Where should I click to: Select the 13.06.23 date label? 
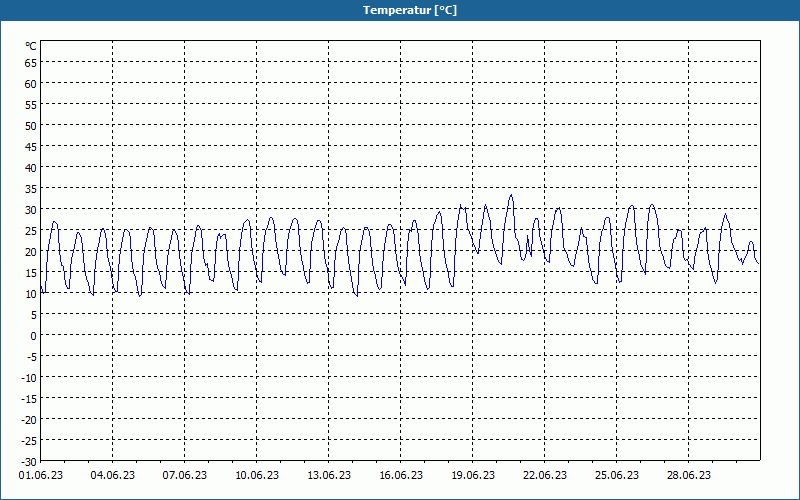329,475
